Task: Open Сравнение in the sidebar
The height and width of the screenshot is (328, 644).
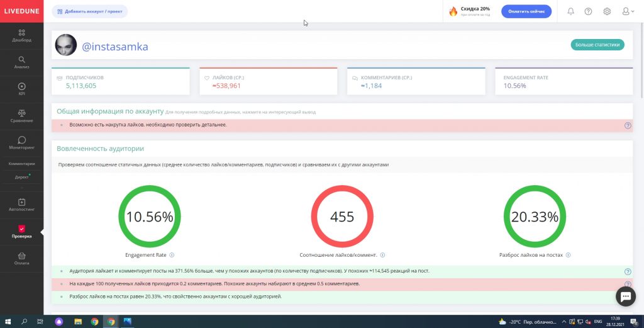Action: tap(22, 116)
